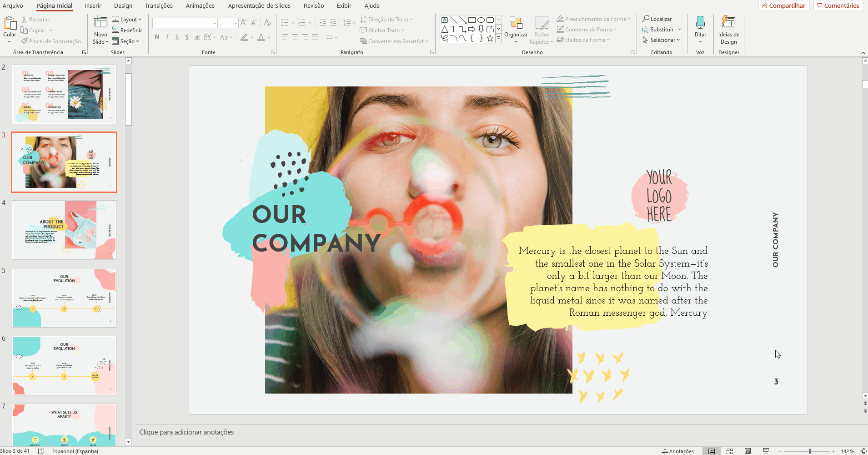
Task: Open Ideias de Design pane
Action: click(729, 30)
